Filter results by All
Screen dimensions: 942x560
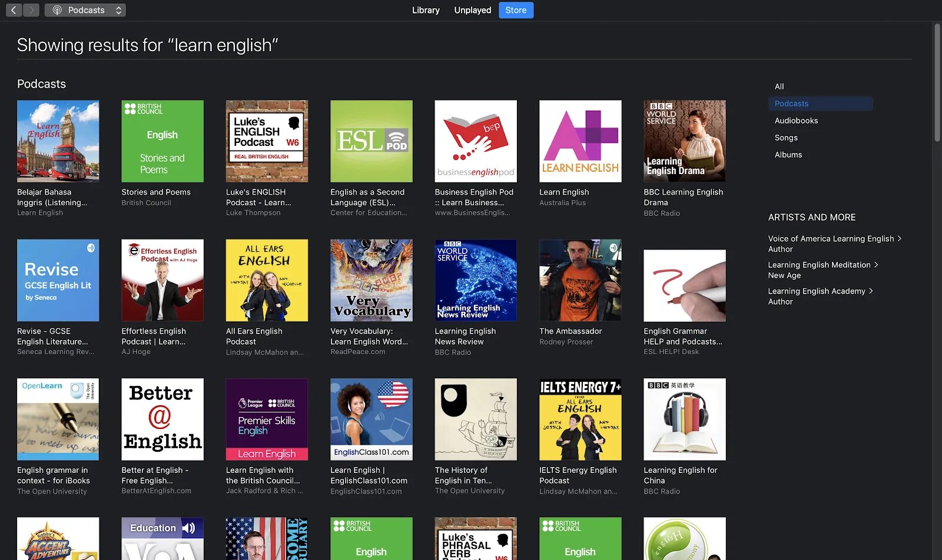pyautogui.click(x=779, y=86)
